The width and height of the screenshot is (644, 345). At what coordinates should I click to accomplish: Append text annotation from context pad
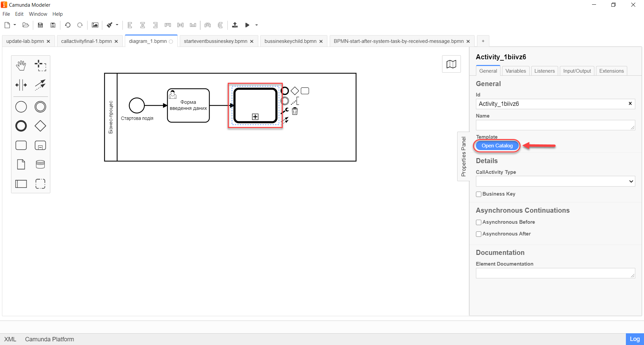pyautogui.click(x=295, y=101)
